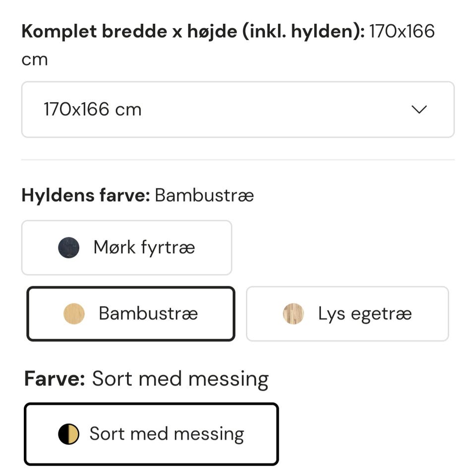
Task: Select the Sort med messing color option
Action: (151, 434)
